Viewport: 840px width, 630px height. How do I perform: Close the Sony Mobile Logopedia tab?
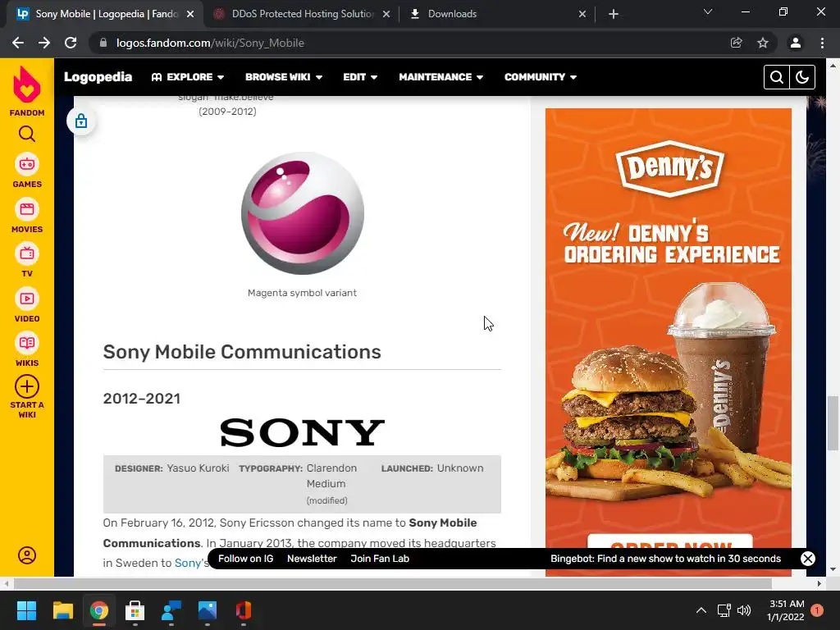pos(190,14)
